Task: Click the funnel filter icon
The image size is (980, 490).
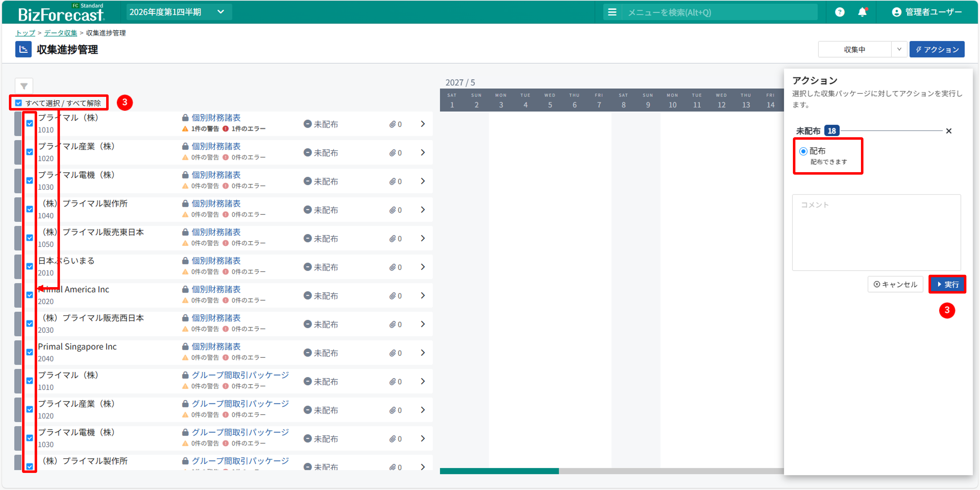Action: 24,86
